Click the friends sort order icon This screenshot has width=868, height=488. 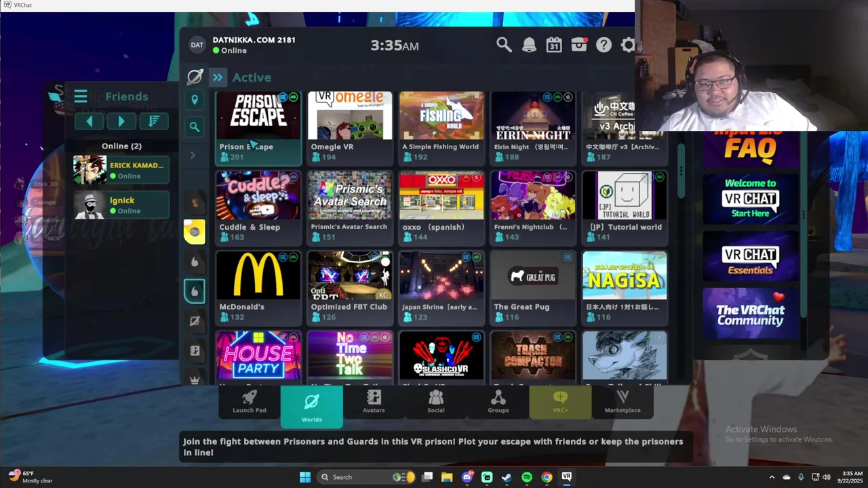(x=154, y=121)
